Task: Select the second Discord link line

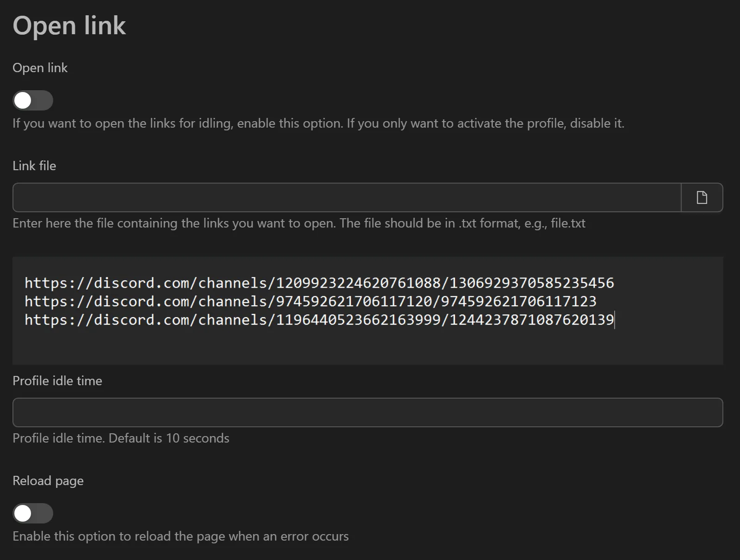Action: point(310,302)
